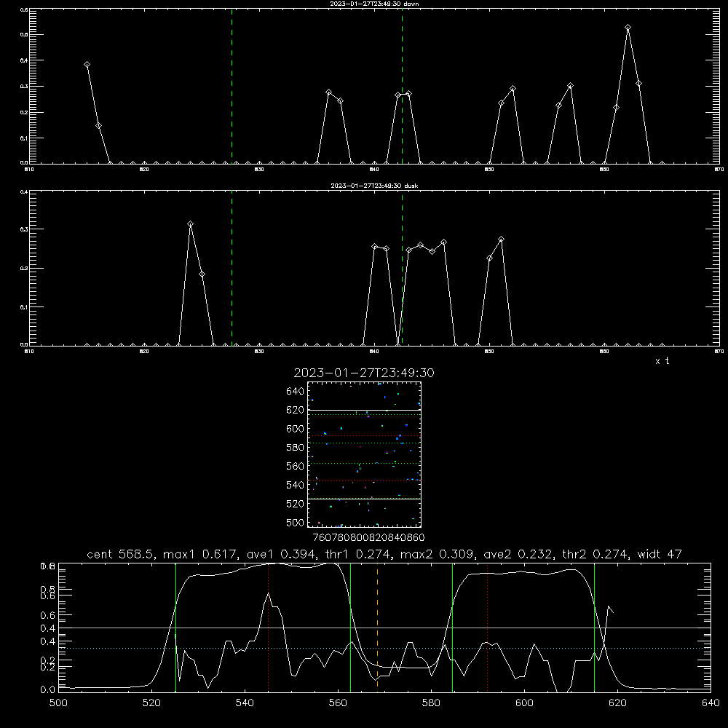Click the green dashed line near 828 in dawn plot

232,86
